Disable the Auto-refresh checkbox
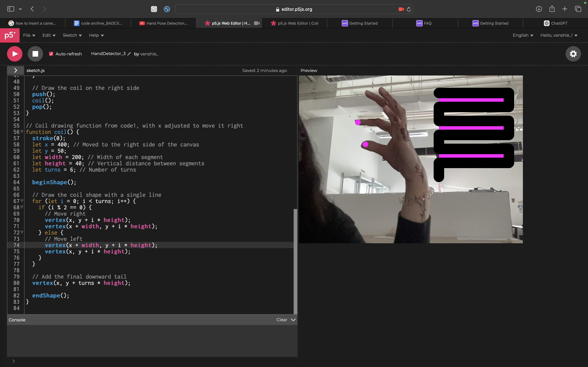The height and width of the screenshot is (367, 588). [51, 54]
